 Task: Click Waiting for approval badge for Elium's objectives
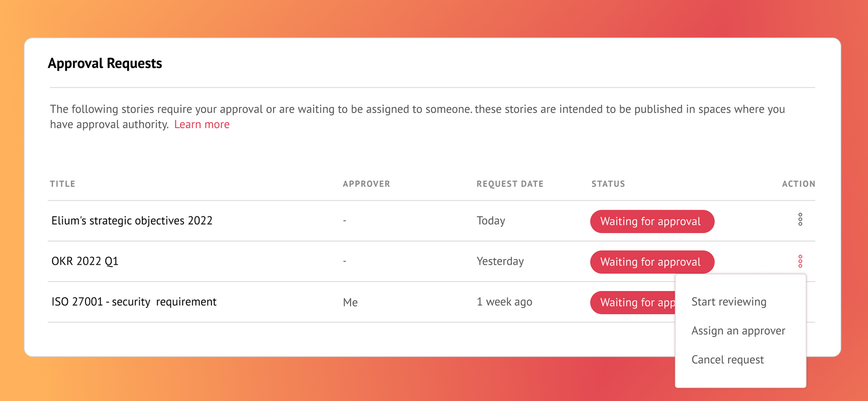652,221
